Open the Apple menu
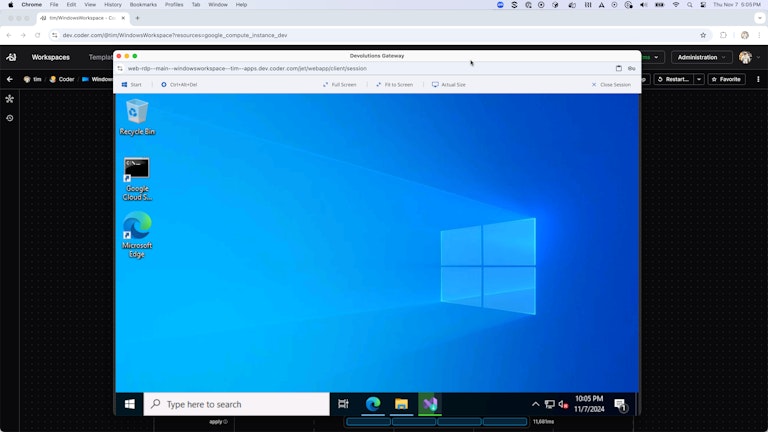 (x=11, y=4)
